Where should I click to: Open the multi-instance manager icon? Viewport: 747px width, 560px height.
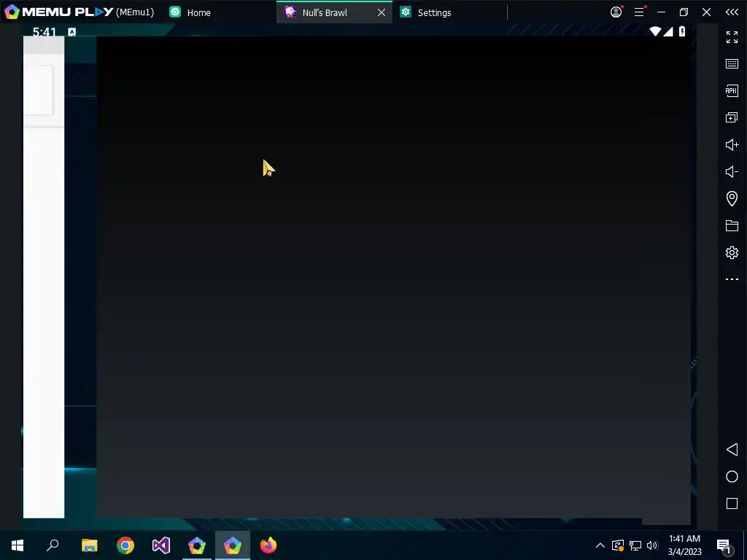[732, 117]
